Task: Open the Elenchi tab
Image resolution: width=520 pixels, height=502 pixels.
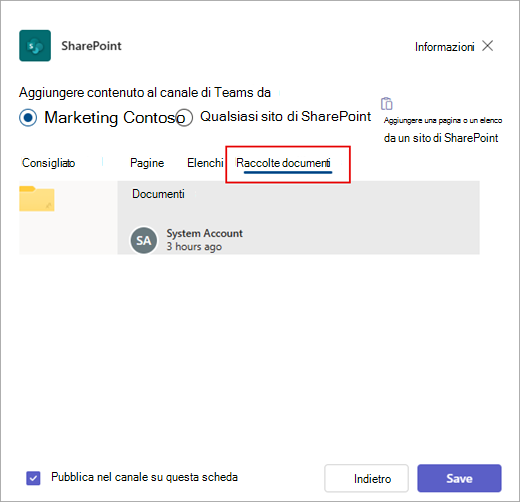Action: coord(205,163)
